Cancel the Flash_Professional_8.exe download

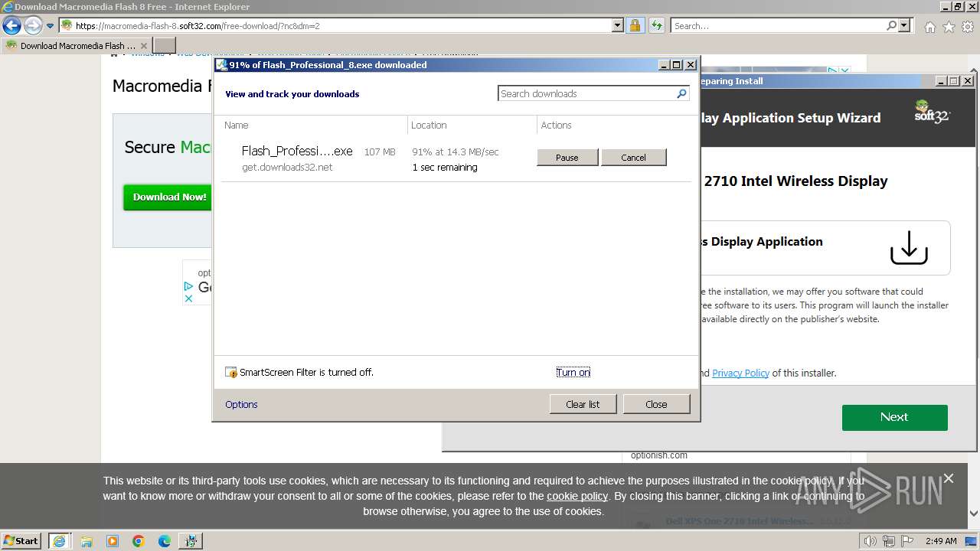(633, 157)
